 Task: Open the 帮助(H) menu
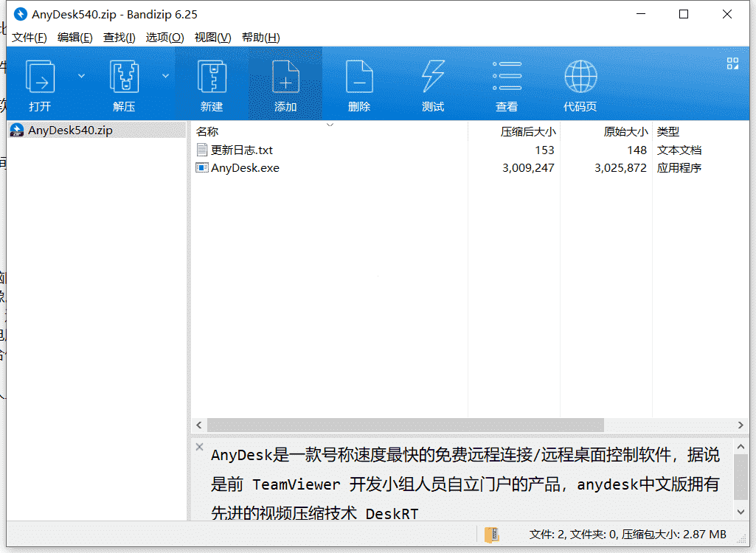(x=261, y=37)
